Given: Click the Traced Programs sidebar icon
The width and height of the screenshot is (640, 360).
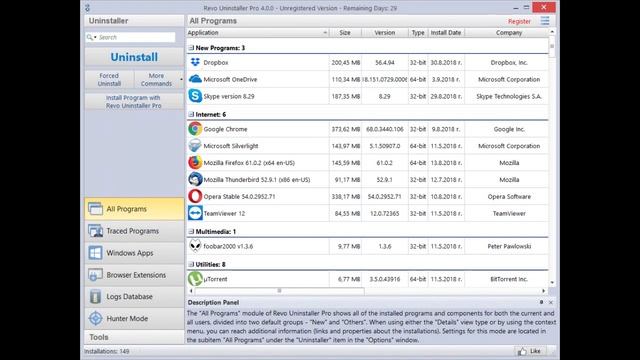Looking at the screenshot, I should pyautogui.click(x=96, y=231).
